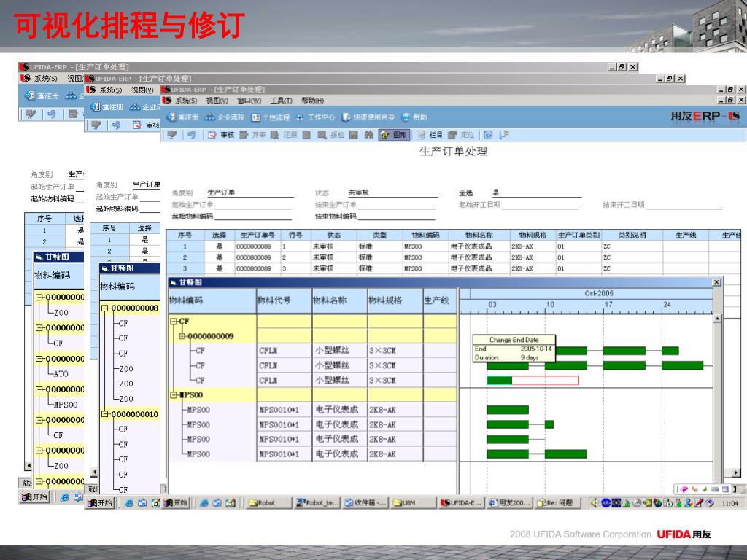Switch to 收件箱 taskbar button
Screen dimensions: 747x560
coord(366,503)
